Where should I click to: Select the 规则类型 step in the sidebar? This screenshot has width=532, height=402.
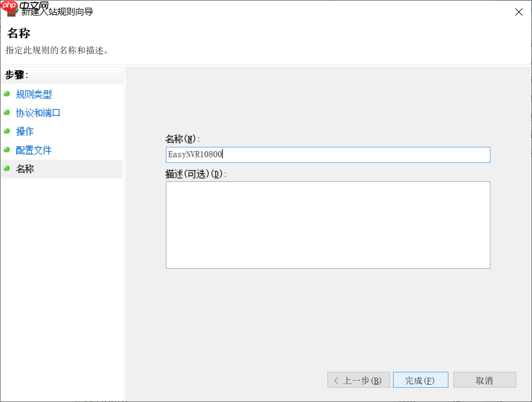[x=35, y=94]
